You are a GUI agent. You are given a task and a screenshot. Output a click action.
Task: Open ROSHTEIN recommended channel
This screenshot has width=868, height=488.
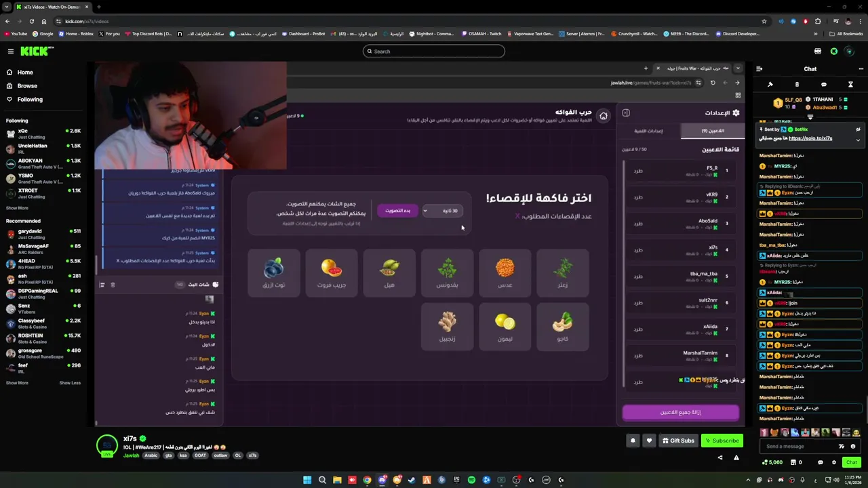coord(43,338)
